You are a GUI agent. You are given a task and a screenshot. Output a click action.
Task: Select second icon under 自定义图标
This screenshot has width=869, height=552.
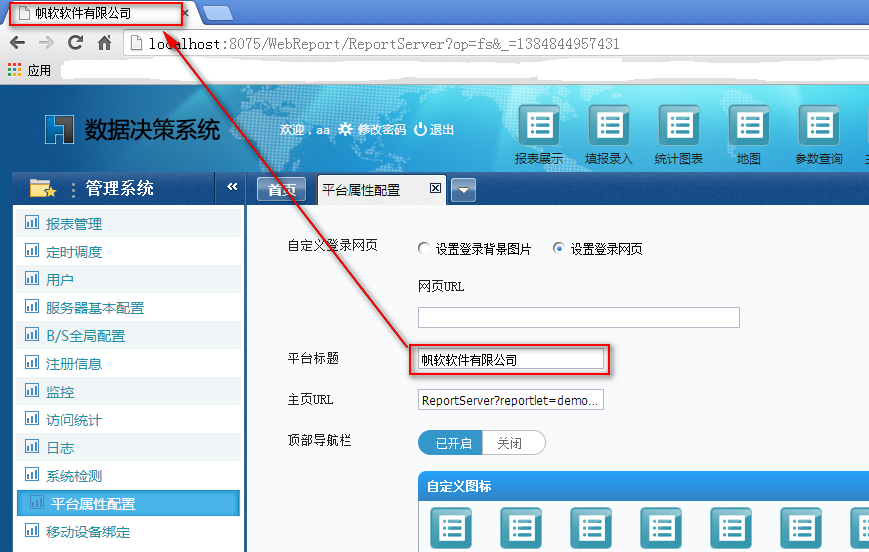521,528
